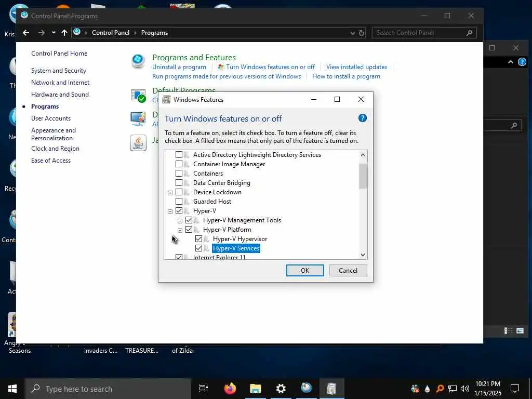Screen dimensions: 532x399
Task: Collapse the Hyper-V Platform node
Action: click(180, 230)
